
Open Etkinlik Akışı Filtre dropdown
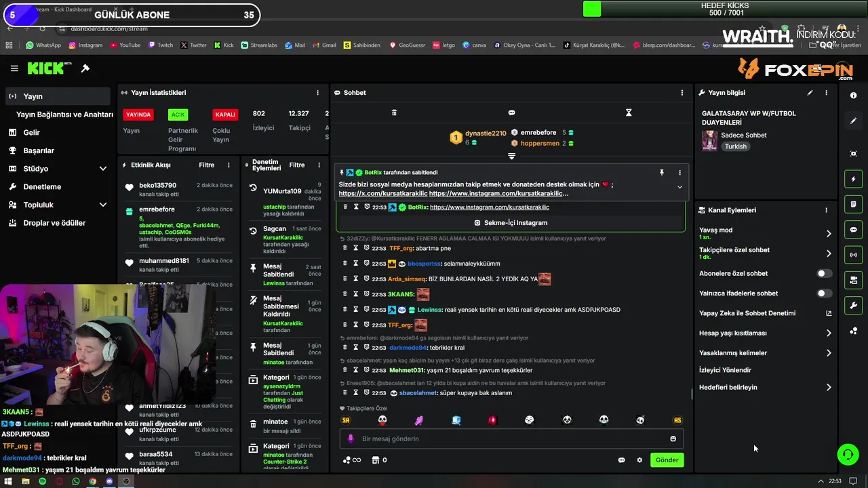206,165
